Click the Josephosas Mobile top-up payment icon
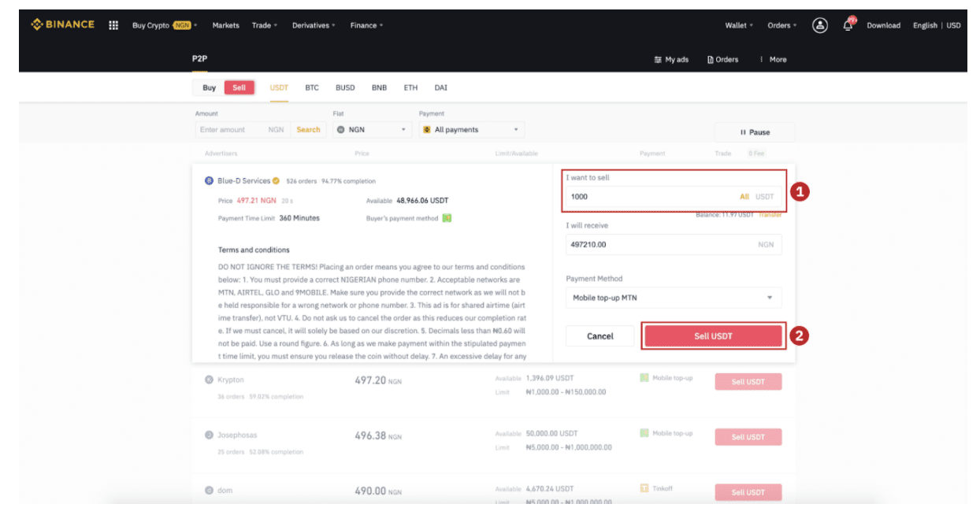Image resolution: width=980 pixels, height=515 pixels. pos(644,433)
